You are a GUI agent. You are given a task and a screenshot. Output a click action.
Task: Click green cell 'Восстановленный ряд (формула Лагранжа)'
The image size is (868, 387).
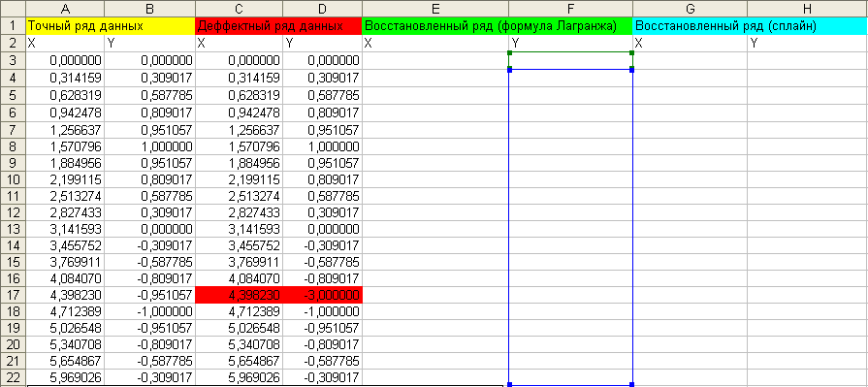click(x=498, y=26)
